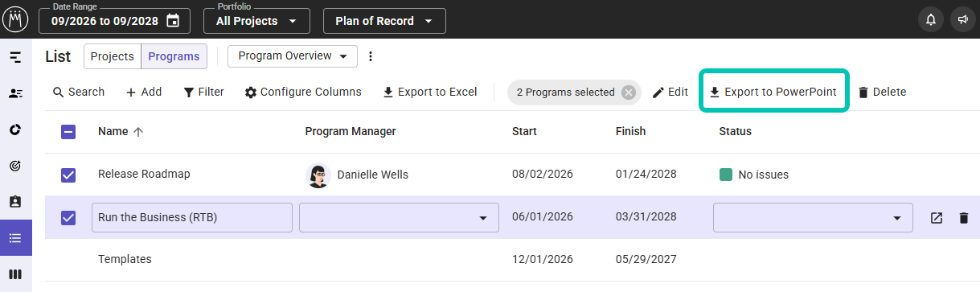Viewport: 980px width, 292px height.
Task: Clear selection via the X on '2 Programs selected'
Action: pos(629,93)
